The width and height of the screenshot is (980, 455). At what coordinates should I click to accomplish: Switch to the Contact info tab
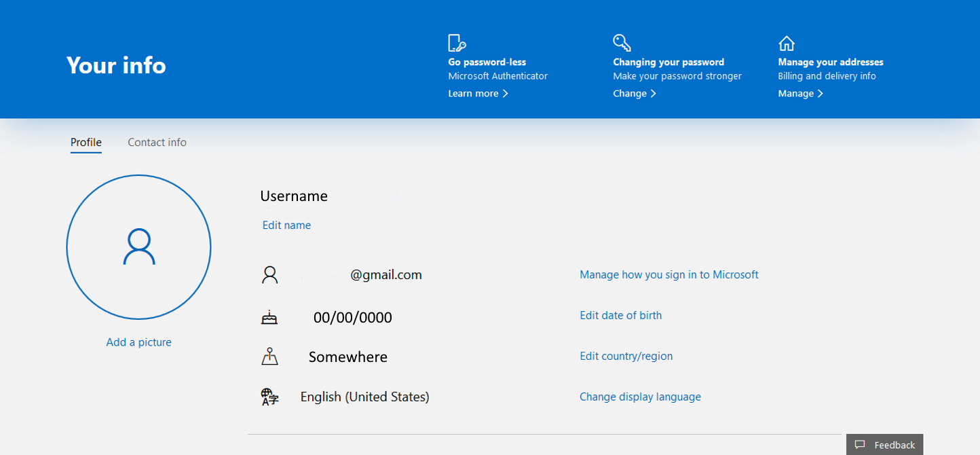157,143
